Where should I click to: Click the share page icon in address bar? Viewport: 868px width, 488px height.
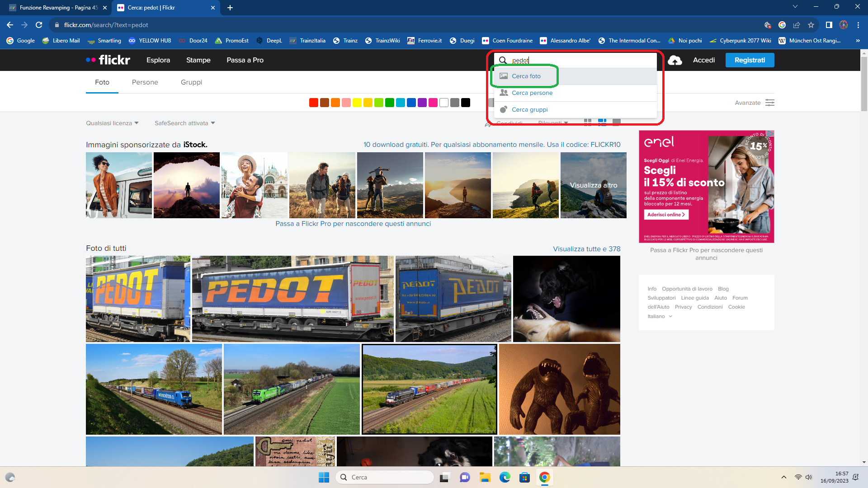[797, 25]
